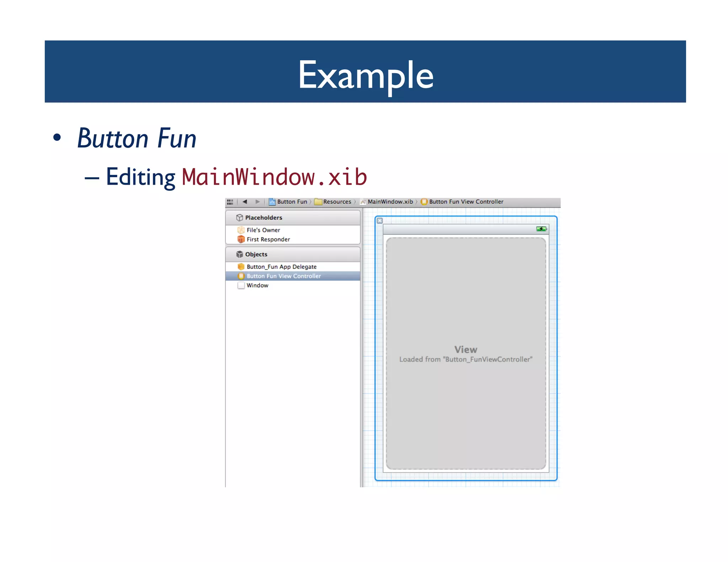728x562 pixels.
Task: Click the Button_Fun App Delegate icon
Action: (241, 266)
